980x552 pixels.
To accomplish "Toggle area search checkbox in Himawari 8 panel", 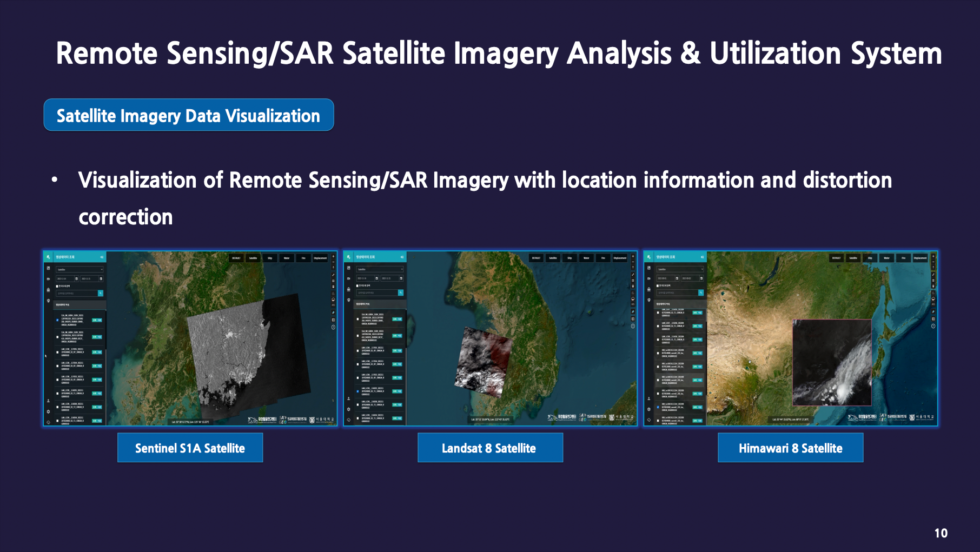I will tap(657, 285).
